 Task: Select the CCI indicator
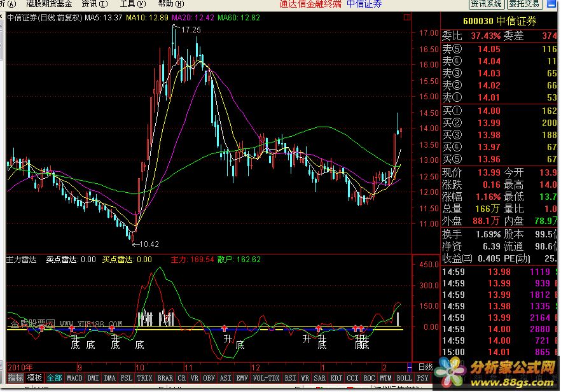point(352,377)
